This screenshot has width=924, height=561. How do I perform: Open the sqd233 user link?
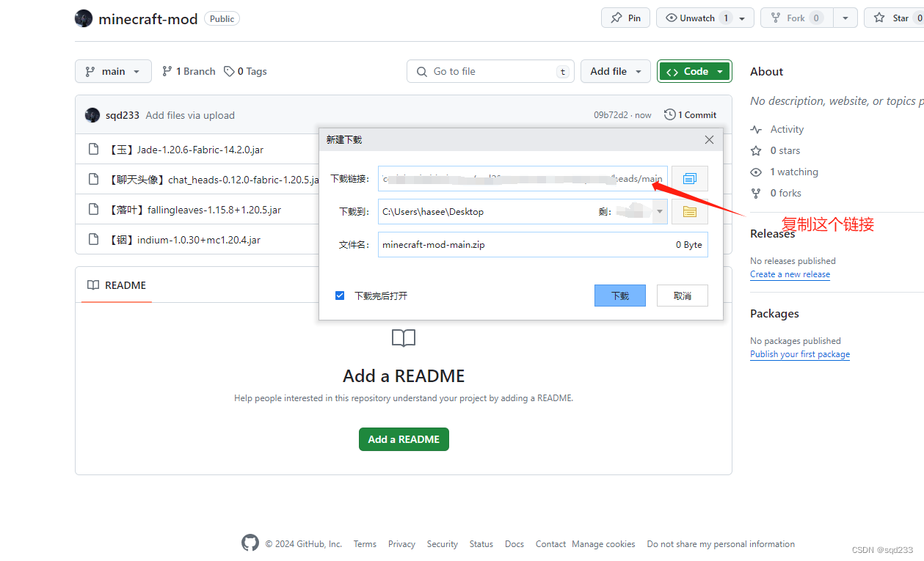(x=123, y=115)
